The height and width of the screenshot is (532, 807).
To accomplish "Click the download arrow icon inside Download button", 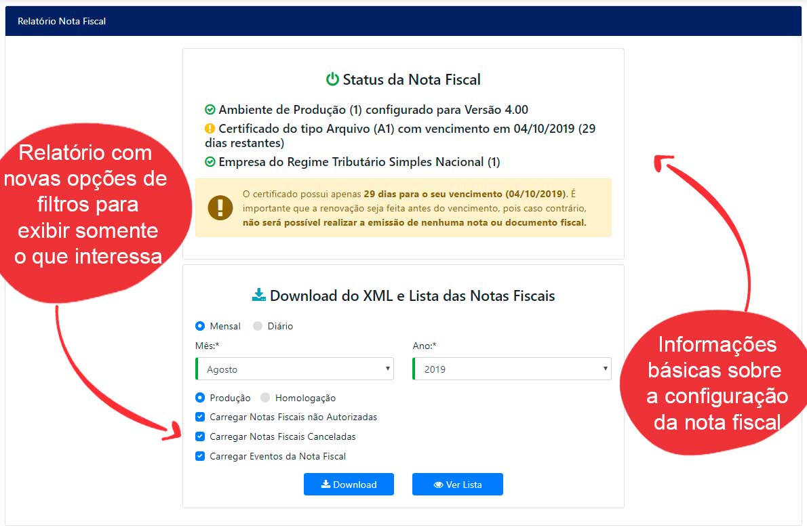I will pyautogui.click(x=326, y=484).
